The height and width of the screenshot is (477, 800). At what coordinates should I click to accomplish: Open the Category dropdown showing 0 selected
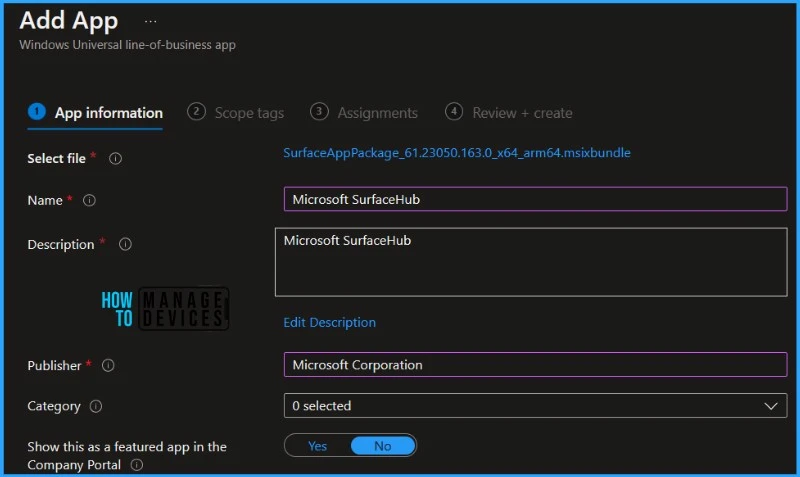[x=535, y=406]
